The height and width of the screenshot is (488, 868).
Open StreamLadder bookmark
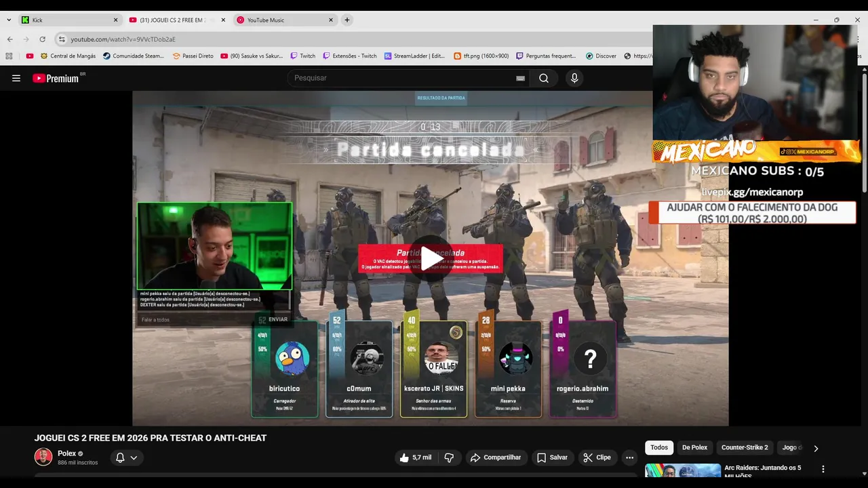point(414,56)
